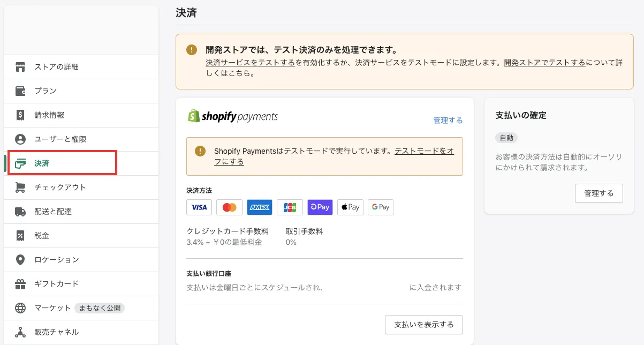The image size is (644, 345).
Task: Click the まもなく公開 badge
Action: point(100,308)
